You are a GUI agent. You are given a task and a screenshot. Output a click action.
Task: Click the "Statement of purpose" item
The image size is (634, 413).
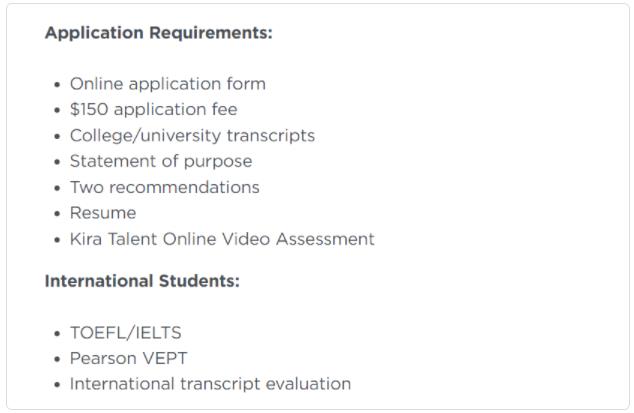click(x=160, y=161)
